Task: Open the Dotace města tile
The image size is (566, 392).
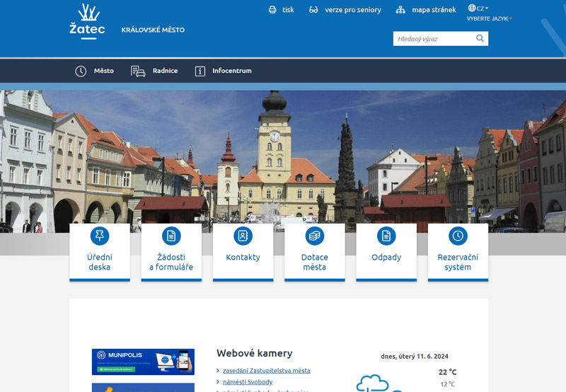Action: 314,253
